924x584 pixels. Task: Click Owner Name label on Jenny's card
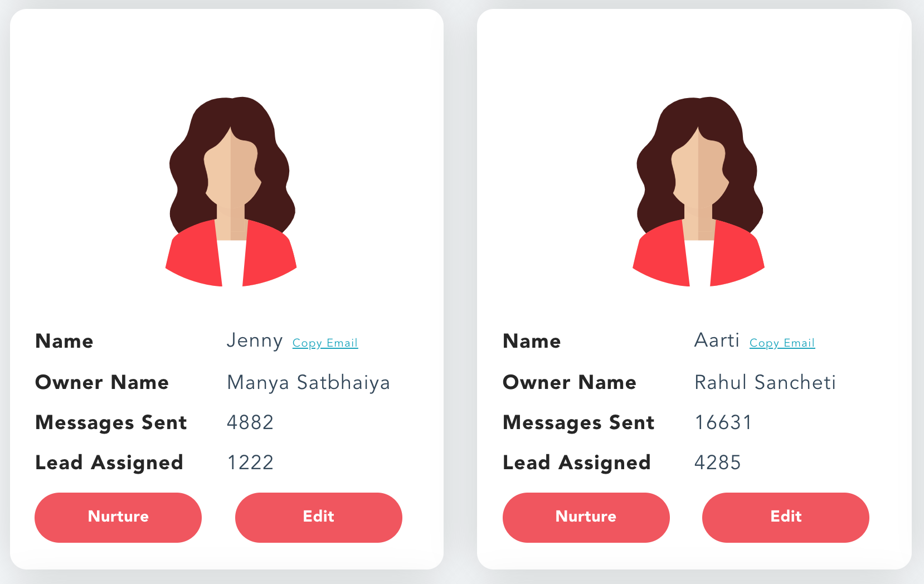[x=102, y=382]
